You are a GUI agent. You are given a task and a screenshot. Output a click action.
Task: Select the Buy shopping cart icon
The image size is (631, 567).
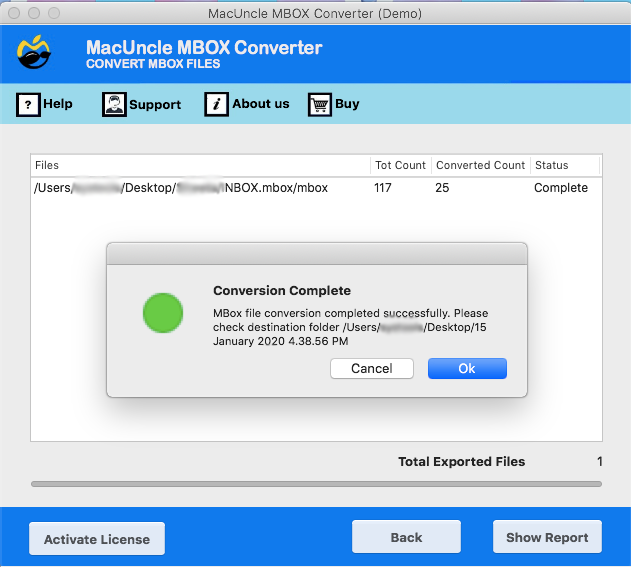pyautogui.click(x=320, y=105)
